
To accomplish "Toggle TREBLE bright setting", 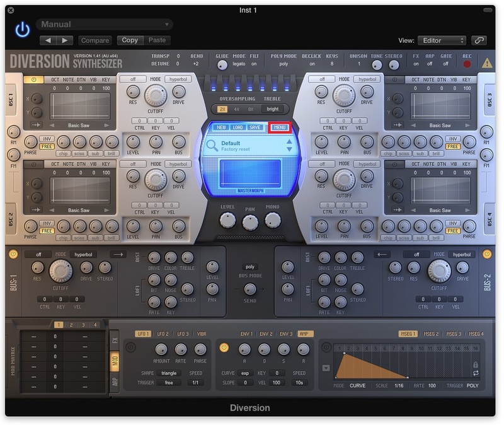I will click(x=273, y=109).
